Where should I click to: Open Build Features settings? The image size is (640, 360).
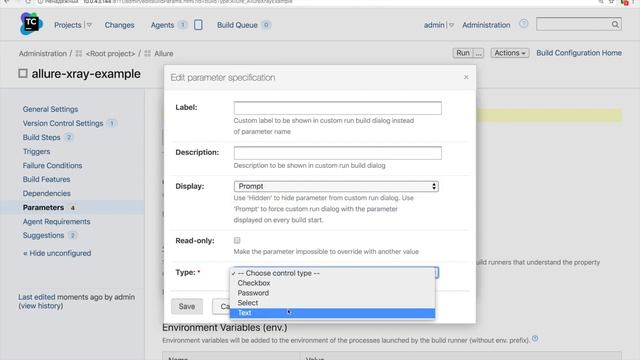pos(47,179)
